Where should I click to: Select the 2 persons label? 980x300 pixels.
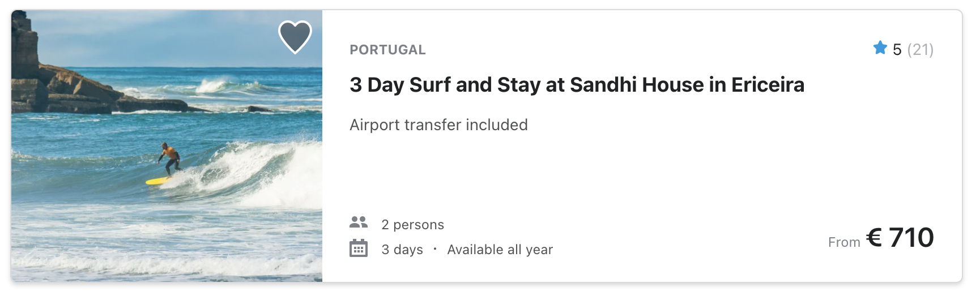pos(412,225)
